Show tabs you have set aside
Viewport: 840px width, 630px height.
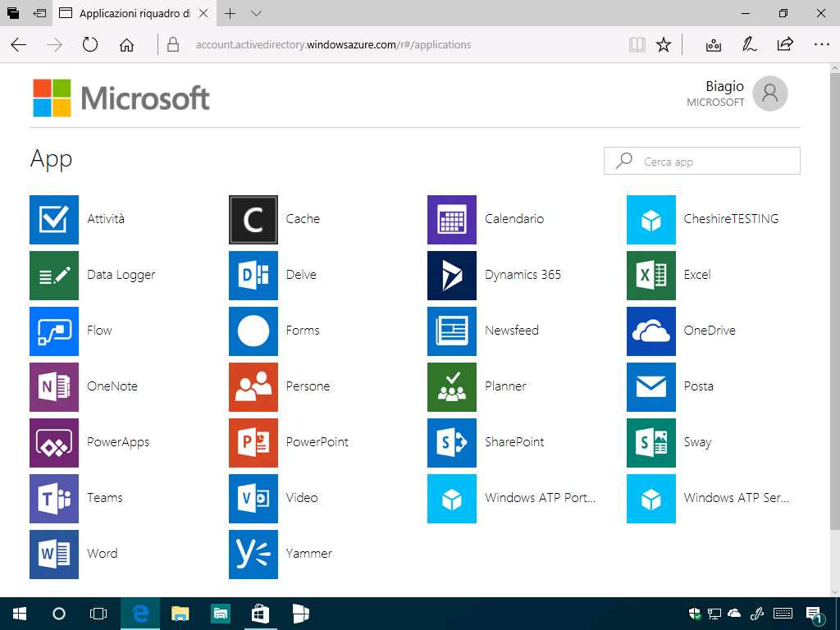[x=13, y=13]
